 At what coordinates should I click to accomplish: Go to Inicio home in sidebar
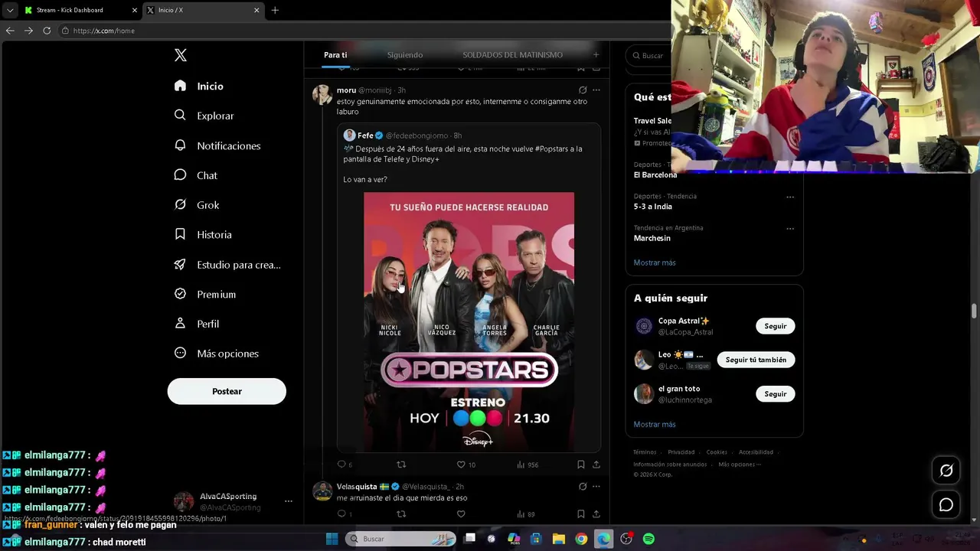point(199,86)
